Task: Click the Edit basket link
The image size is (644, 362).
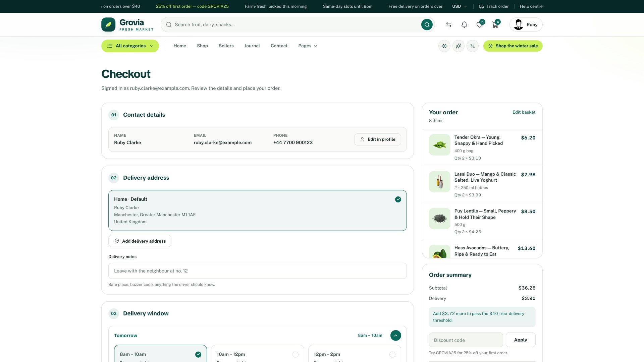Action: point(524,112)
